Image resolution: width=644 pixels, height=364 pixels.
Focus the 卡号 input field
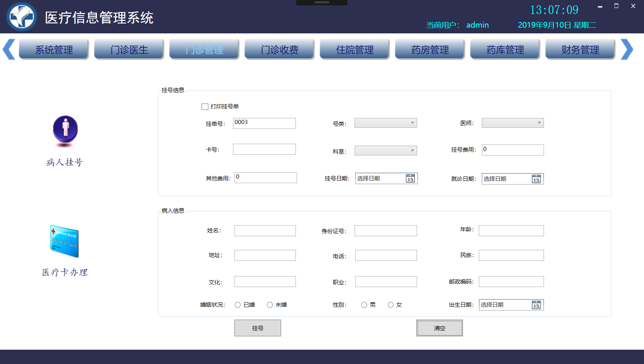(264, 149)
